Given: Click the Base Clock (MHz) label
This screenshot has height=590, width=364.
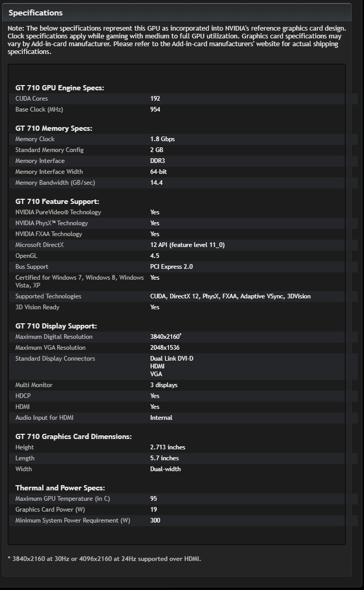Looking at the screenshot, I should coord(39,109).
